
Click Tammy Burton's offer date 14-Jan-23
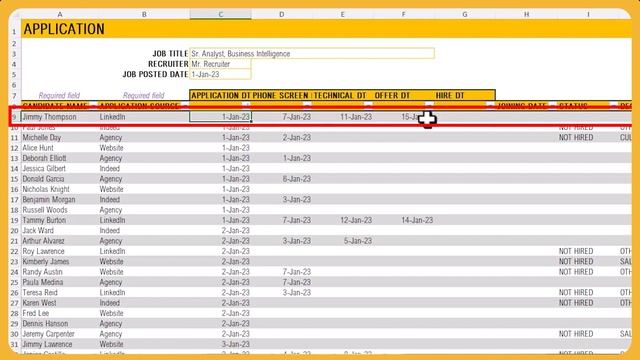point(417,220)
